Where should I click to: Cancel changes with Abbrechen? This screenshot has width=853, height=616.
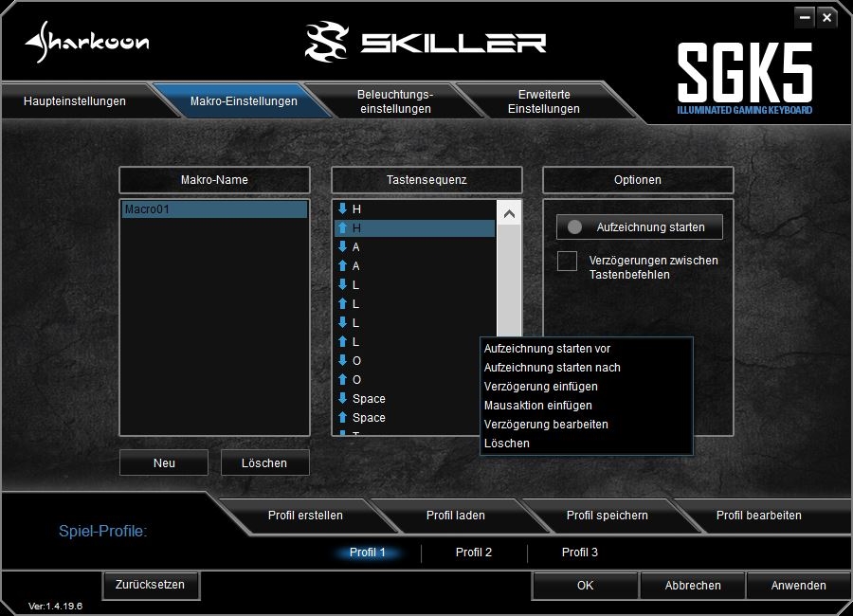693,586
